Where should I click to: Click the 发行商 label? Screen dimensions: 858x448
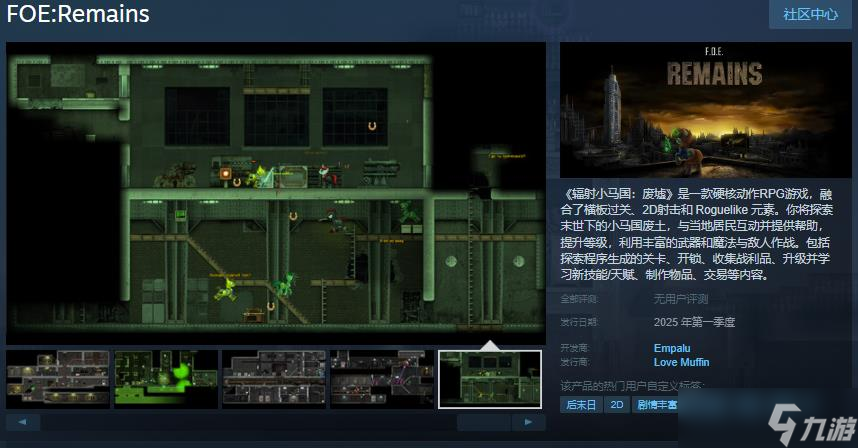click(x=575, y=362)
